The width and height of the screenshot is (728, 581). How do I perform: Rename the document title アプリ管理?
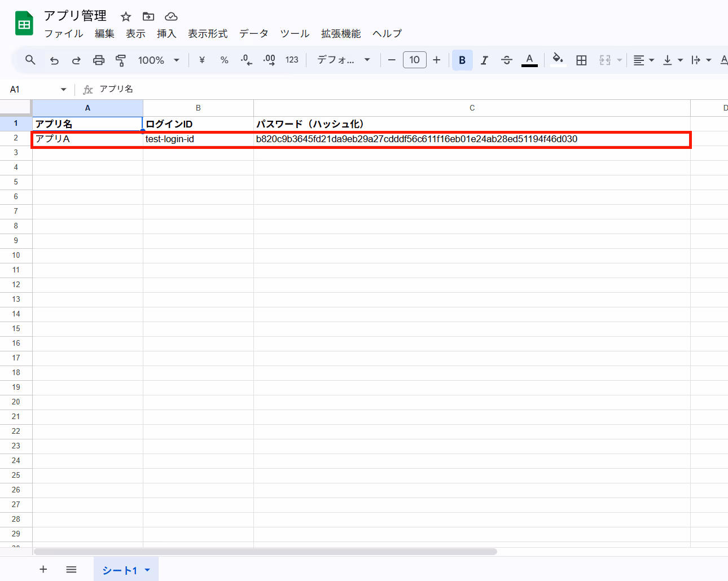75,16
